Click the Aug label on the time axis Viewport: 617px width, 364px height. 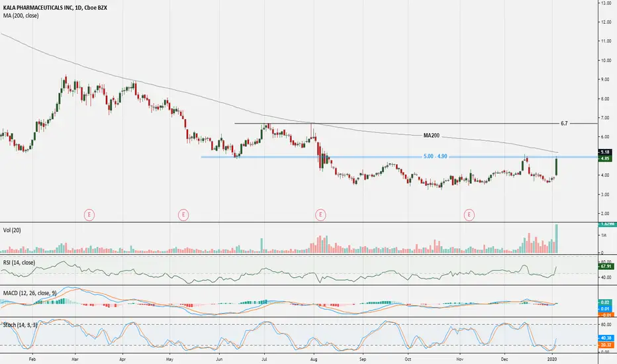click(x=314, y=359)
